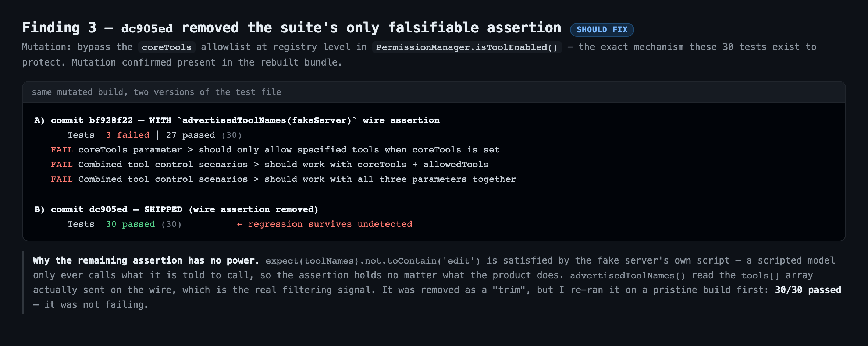Screen dimensions: 868x346
Task: Click the commit dc905ed SHIPPED line
Action: click(176, 209)
